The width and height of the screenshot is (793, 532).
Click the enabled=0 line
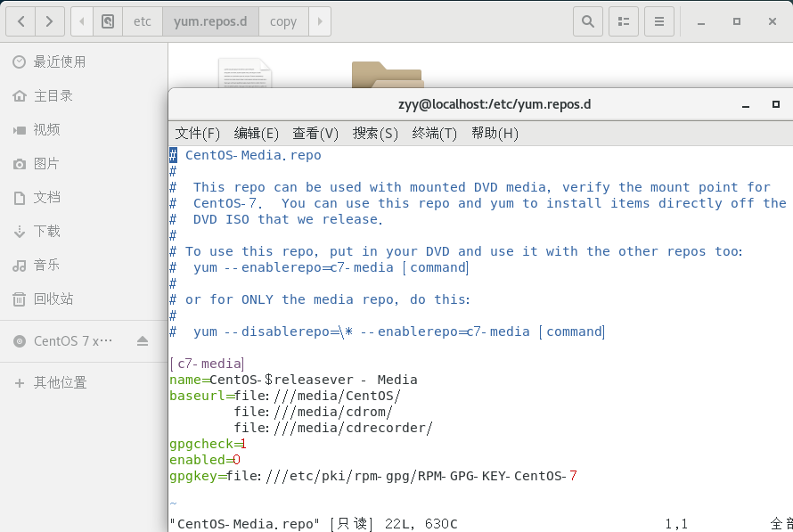tap(205, 460)
